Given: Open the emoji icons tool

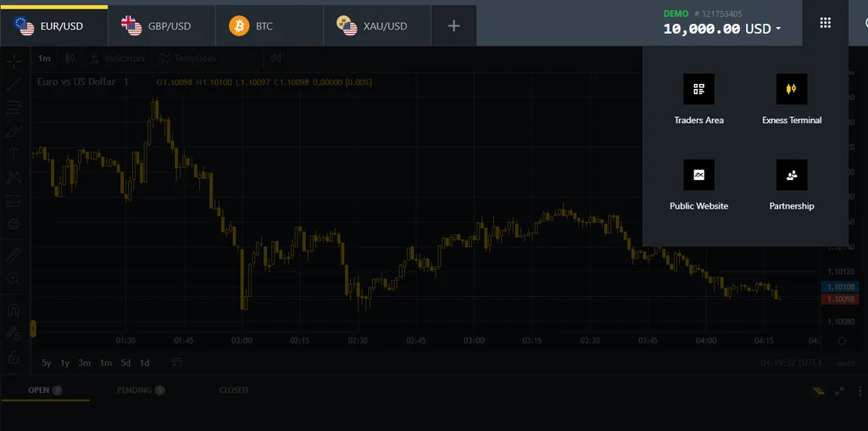Looking at the screenshot, I should coord(14,225).
